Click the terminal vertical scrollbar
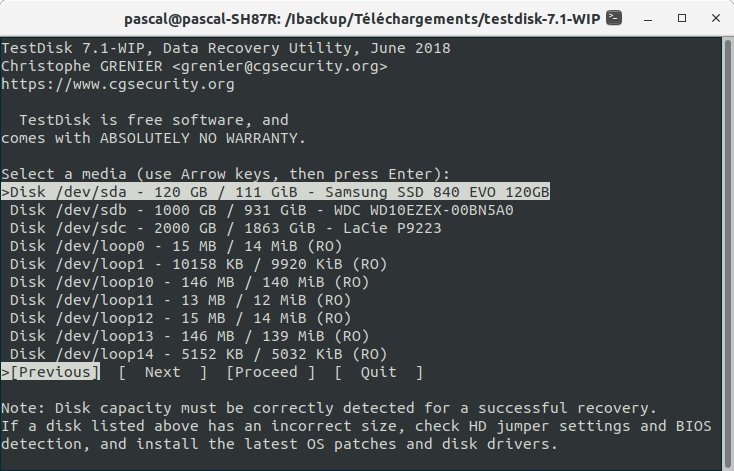This screenshot has width=734, height=471. pyautogui.click(x=727, y=253)
